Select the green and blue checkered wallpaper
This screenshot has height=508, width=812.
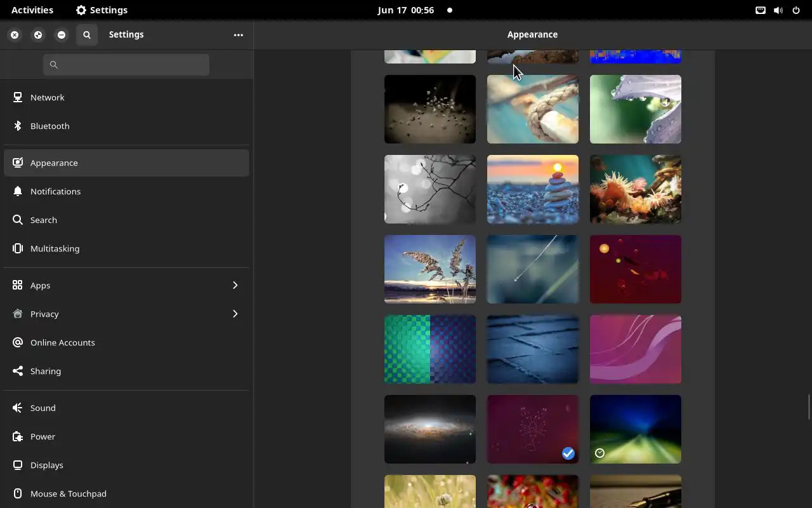(x=430, y=349)
